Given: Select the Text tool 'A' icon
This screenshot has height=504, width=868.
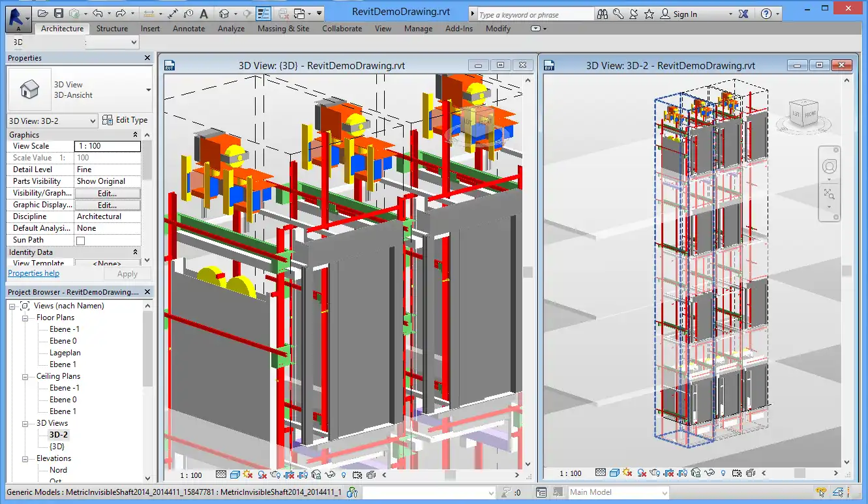Looking at the screenshot, I should pyautogui.click(x=204, y=13).
